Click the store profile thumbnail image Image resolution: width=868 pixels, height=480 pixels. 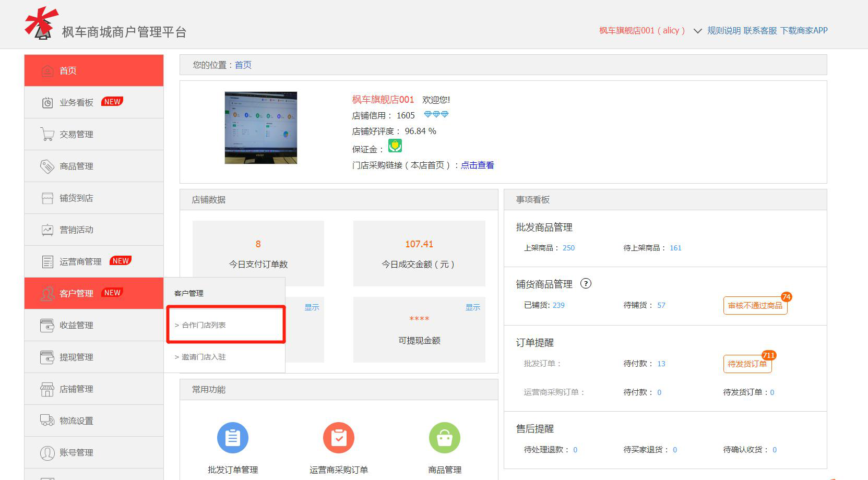pos(260,128)
